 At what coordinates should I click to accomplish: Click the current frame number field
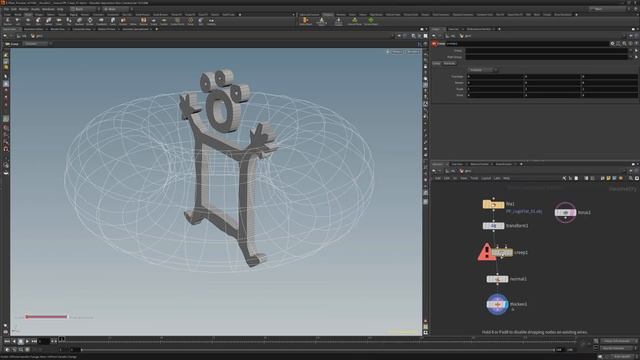[44, 341]
